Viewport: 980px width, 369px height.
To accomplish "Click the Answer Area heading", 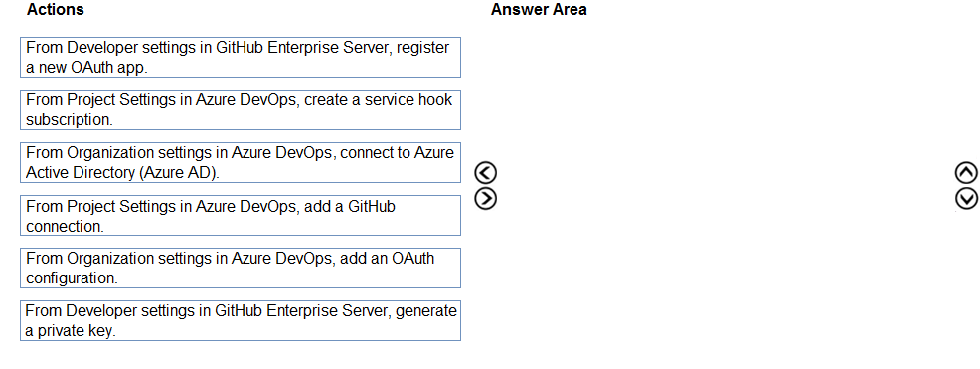I will coord(539,9).
